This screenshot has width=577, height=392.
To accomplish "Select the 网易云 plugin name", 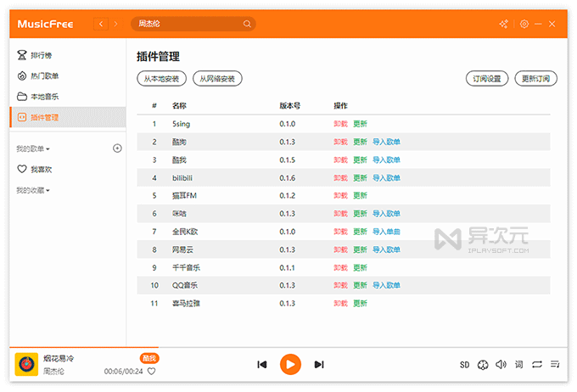I will (x=182, y=249).
